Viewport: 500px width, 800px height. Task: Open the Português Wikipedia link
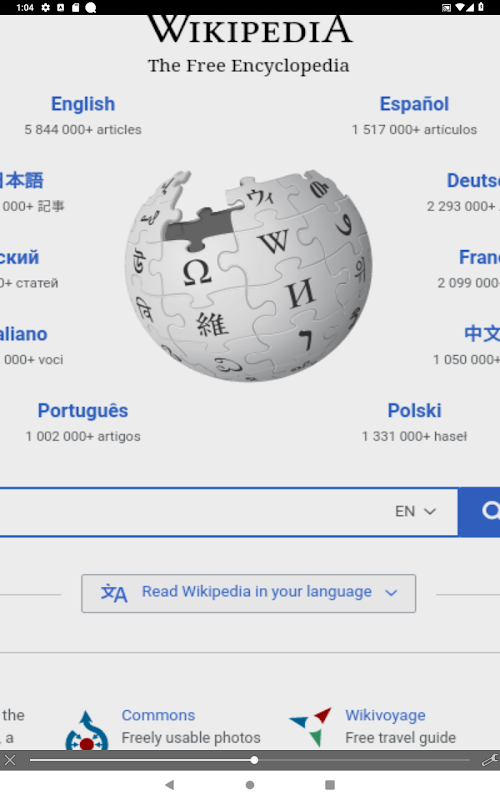[x=83, y=411]
